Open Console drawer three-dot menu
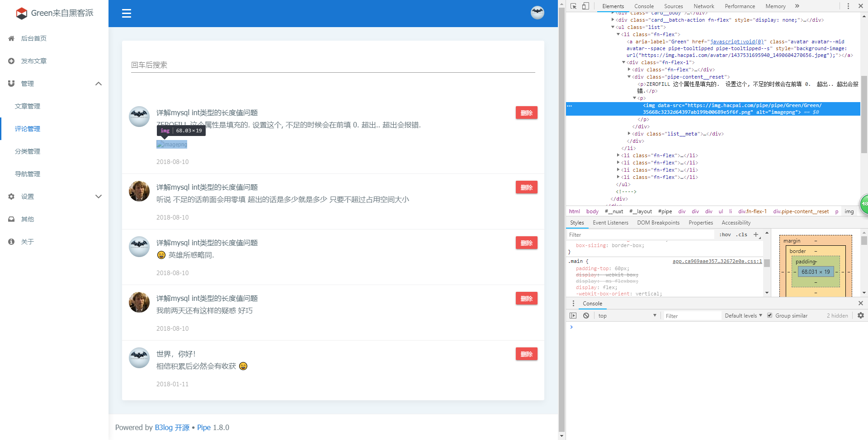 point(573,304)
